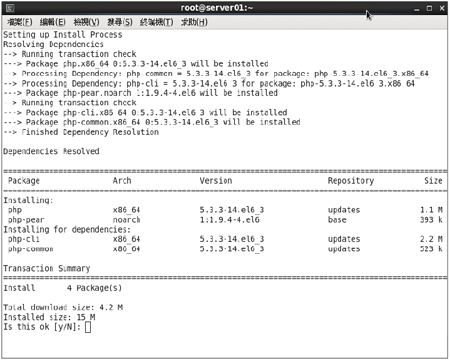This screenshot has width=450, height=361.
Task: Click the 'Package' column header
Action: point(24,181)
